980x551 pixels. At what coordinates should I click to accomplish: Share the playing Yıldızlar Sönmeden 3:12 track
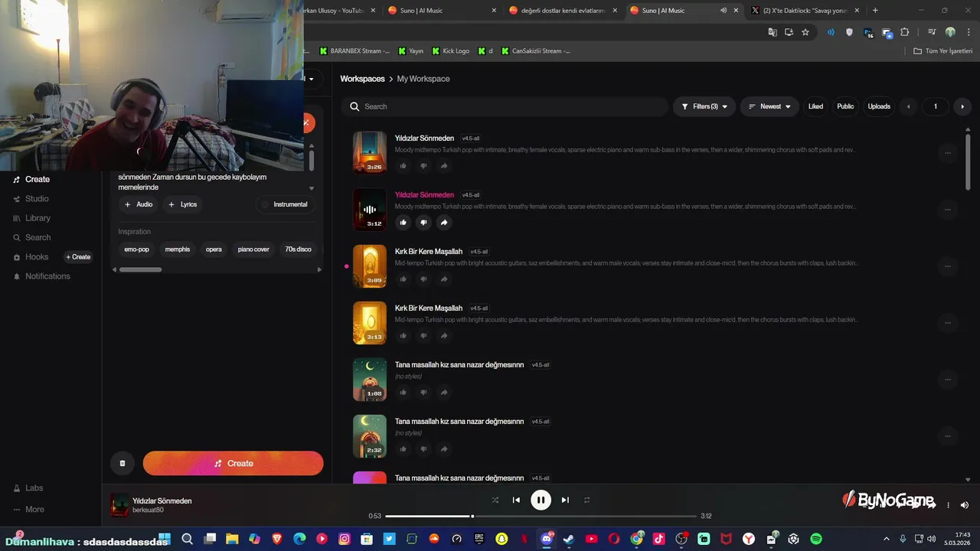[444, 223]
